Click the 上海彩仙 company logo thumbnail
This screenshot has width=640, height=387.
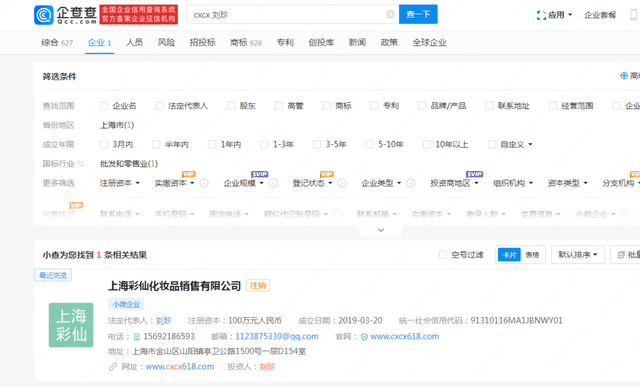[x=71, y=325]
